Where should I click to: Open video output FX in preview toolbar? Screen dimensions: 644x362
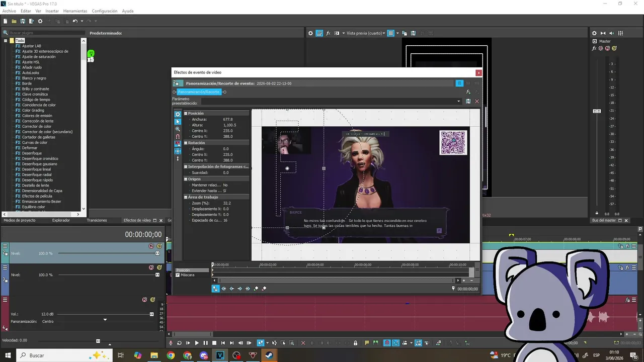click(x=328, y=33)
